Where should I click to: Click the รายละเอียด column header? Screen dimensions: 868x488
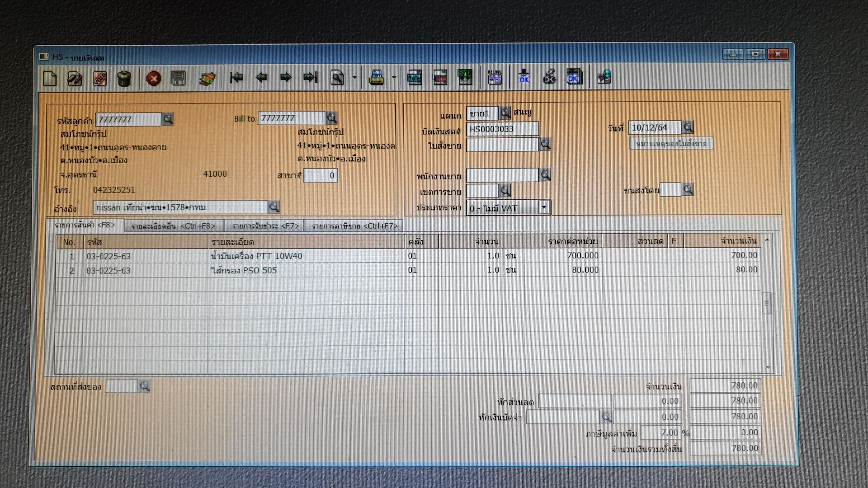pos(307,242)
